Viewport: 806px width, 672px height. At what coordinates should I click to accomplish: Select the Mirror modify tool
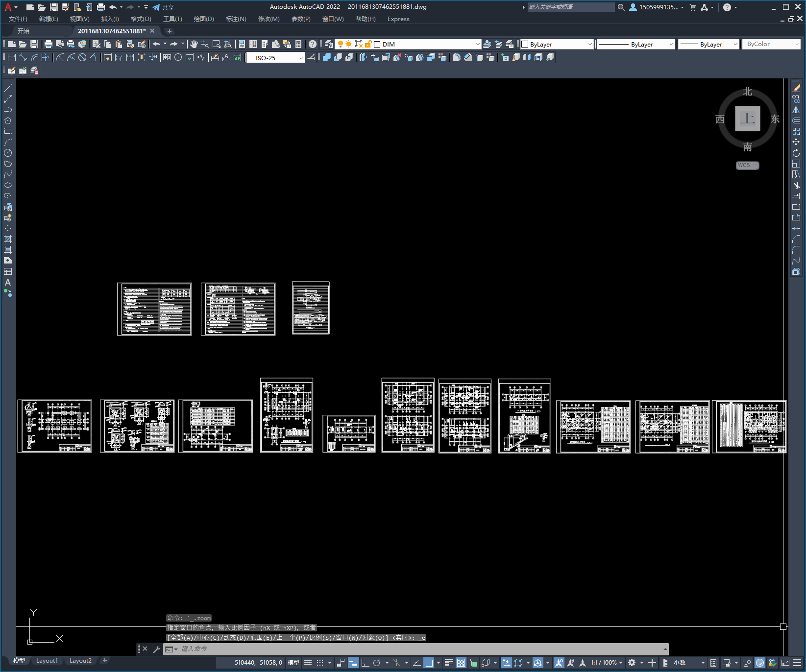796,110
